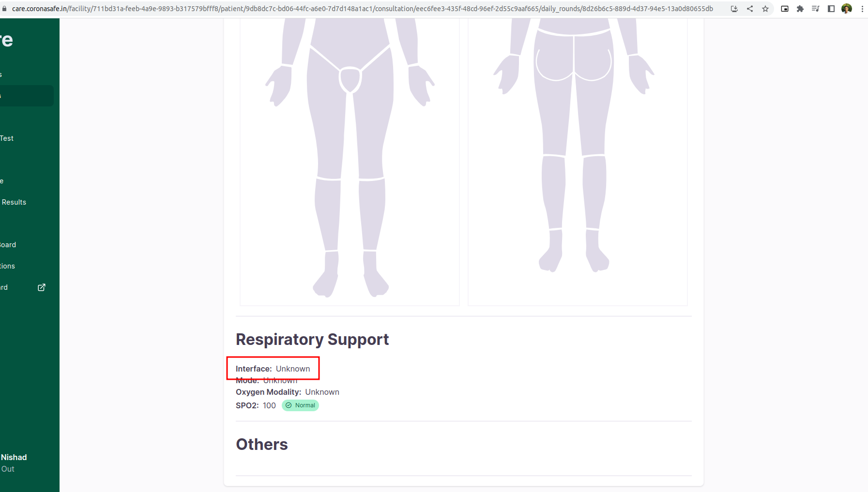
Task: Open the Chrome three-dot menu
Action: pyautogui.click(x=863, y=8)
